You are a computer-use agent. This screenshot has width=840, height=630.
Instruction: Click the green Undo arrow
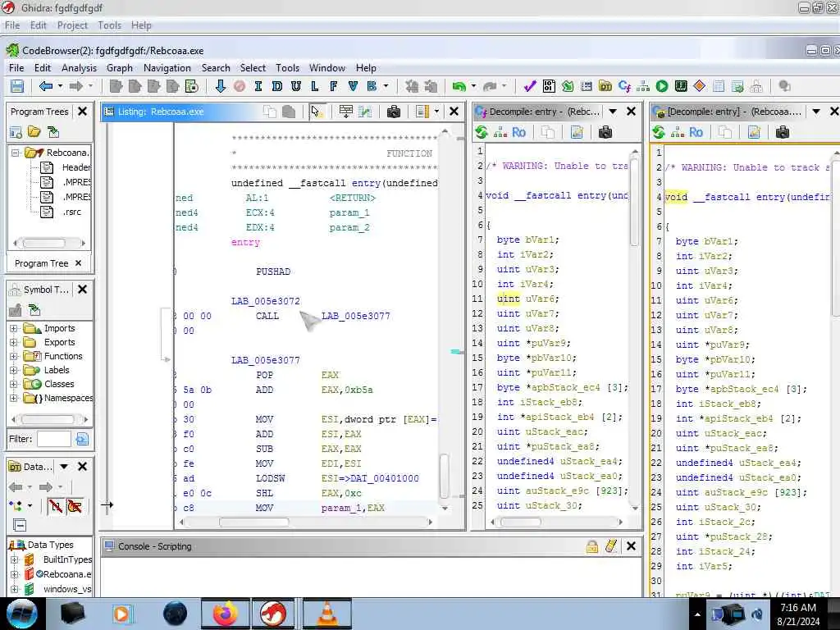(x=459, y=86)
